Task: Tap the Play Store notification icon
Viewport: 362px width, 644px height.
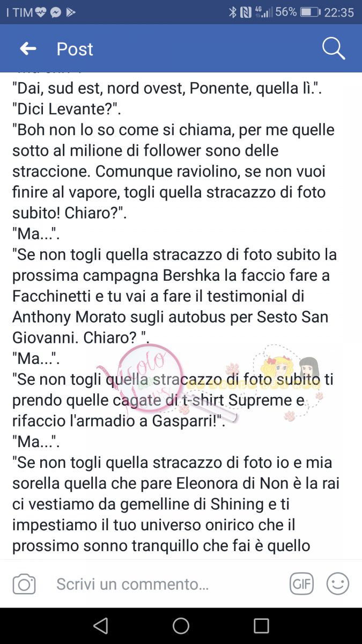Action: pyautogui.click(x=70, y=12)
